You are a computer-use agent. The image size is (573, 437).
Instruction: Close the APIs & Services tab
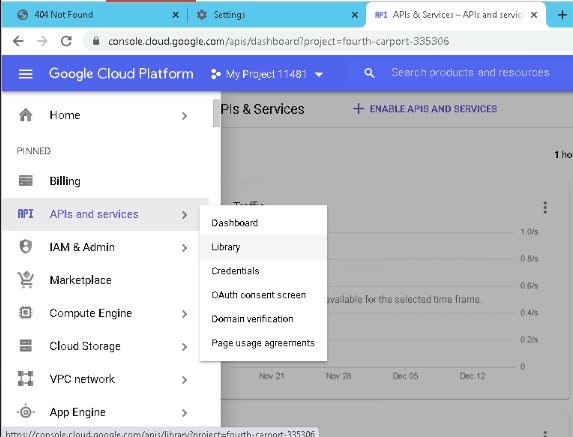534,15
